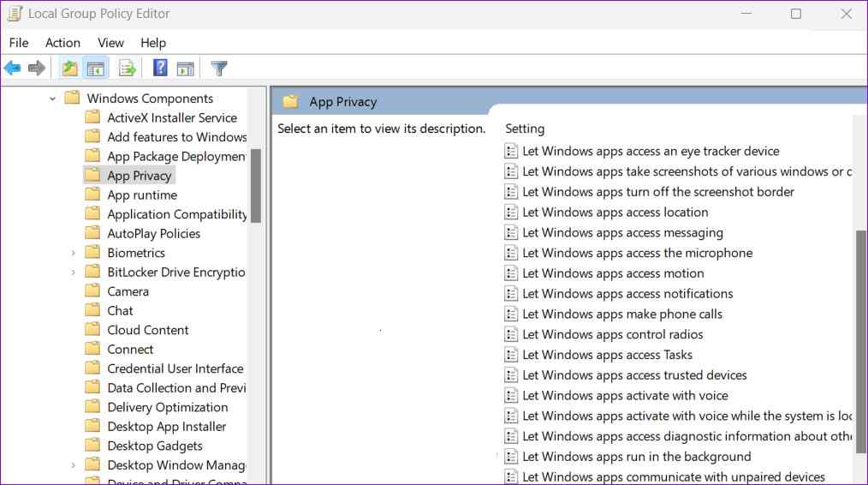
Task: Select Application Compatibility folder
Action: click(x=176, y=214)
